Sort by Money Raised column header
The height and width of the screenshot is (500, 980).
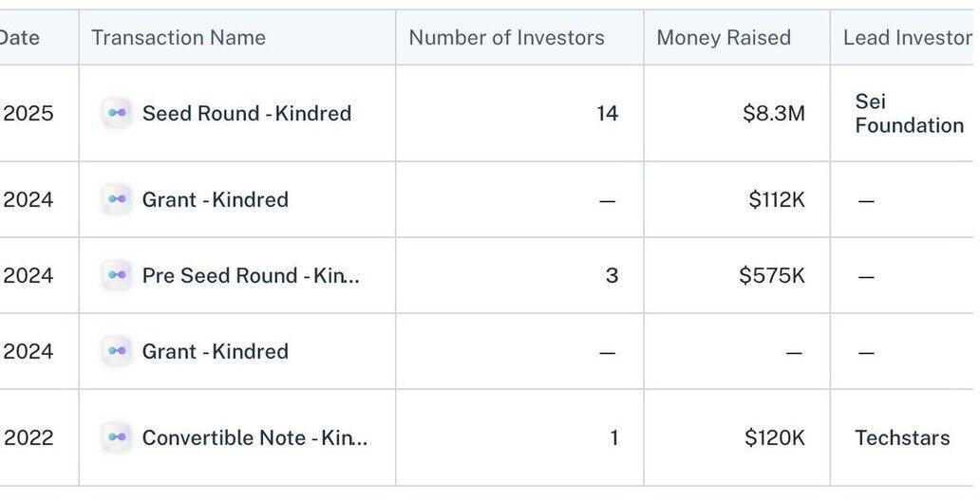coord(724,38)
